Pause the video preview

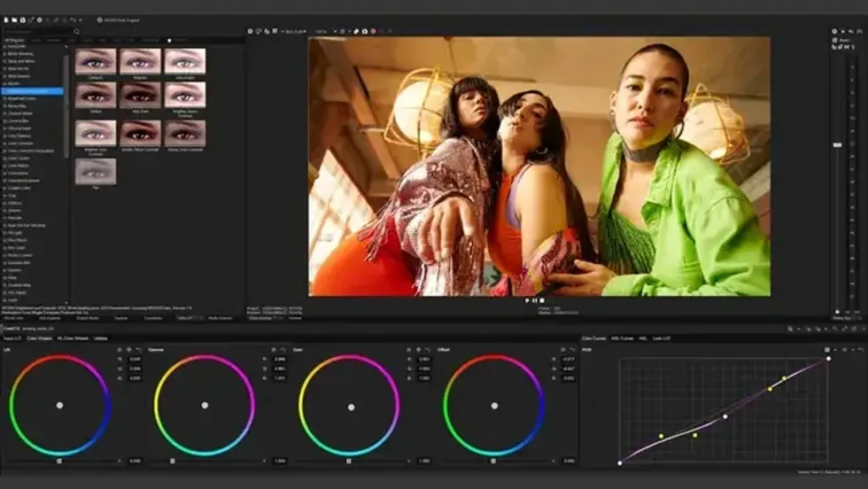point(535,300)
